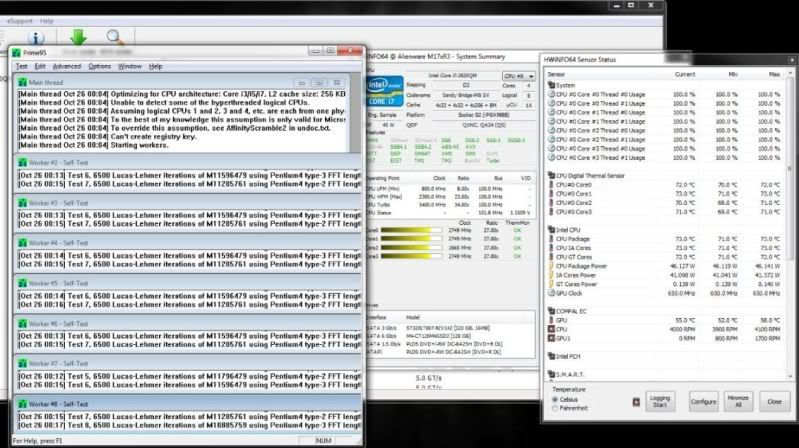Screen dimensions: 799x448
Task: Click the Sensor Status list scrollbar down arrow
Action: (791, 376)
